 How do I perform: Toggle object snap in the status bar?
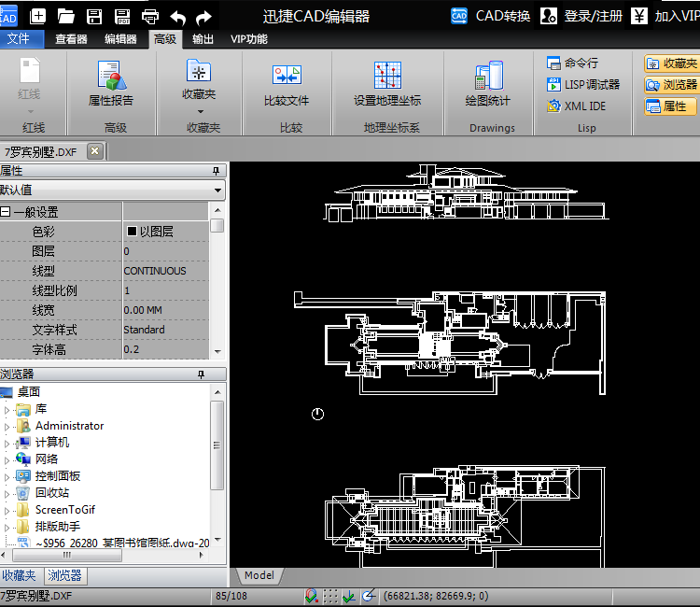(x=311, y=596)
